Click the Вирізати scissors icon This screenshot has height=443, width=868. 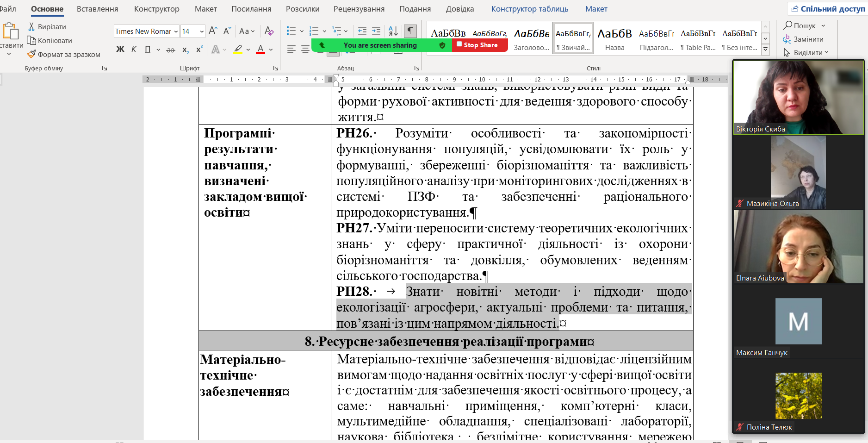click(x=49, y=26)
